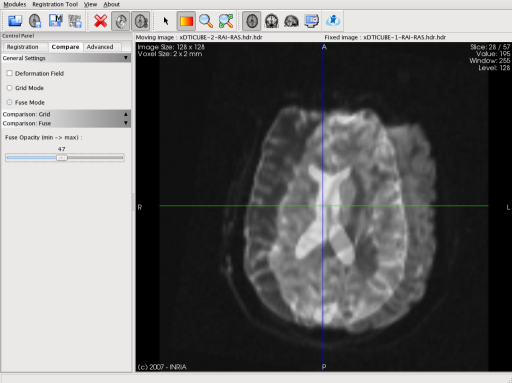The width and height of the screenshot is (512, 383).
Task: Open the View menu
Action: coord(90,4)
